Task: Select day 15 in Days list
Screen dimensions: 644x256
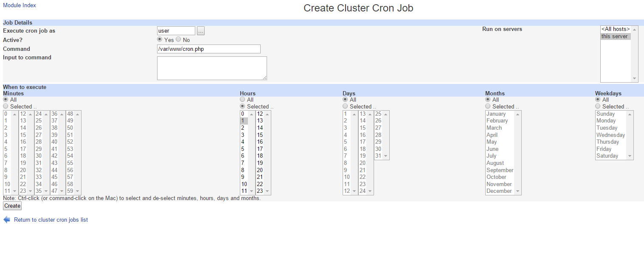Action: [363, 128]
